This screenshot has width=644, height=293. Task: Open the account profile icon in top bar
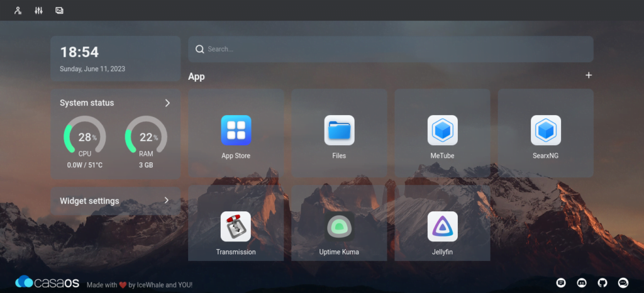click(18, 11)
